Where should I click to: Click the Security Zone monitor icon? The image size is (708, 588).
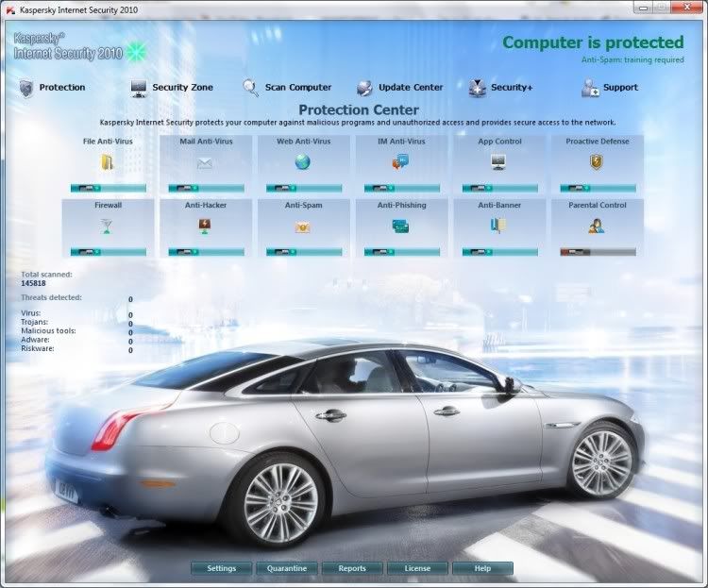coord(139,89)
